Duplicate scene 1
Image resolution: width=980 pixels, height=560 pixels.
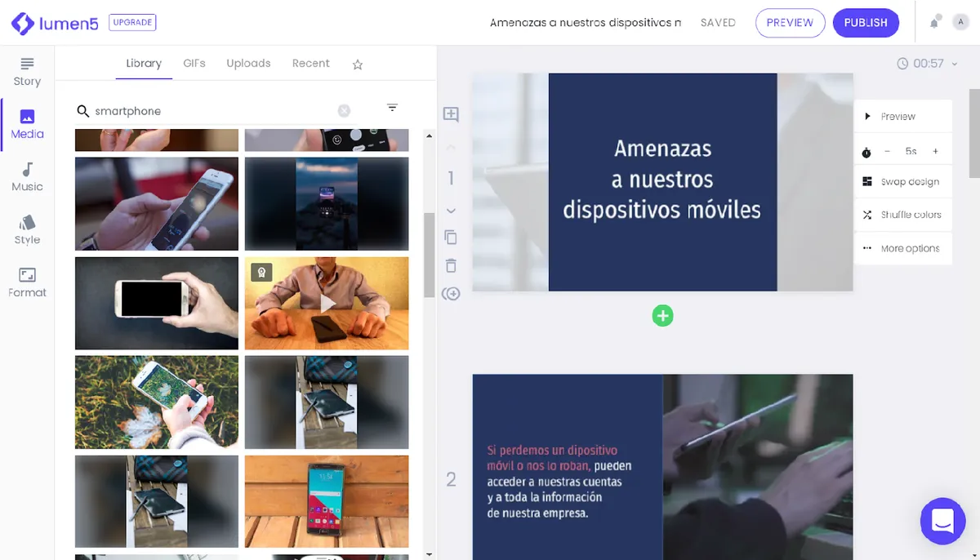[x=451, y=238]
